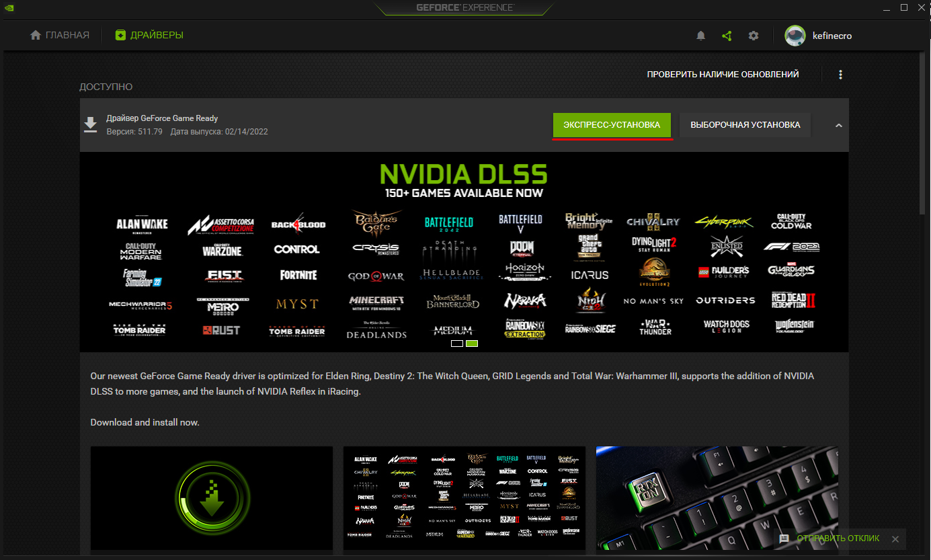Open the share overlay icon
The width and height of the screenshot is (931, 560).
point(727,36)
